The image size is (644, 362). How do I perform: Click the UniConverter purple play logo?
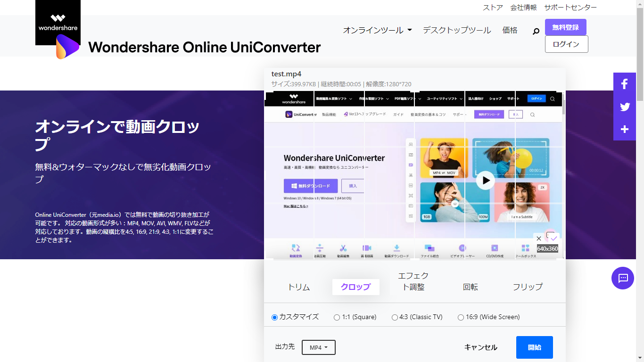(x=68, y=47)
